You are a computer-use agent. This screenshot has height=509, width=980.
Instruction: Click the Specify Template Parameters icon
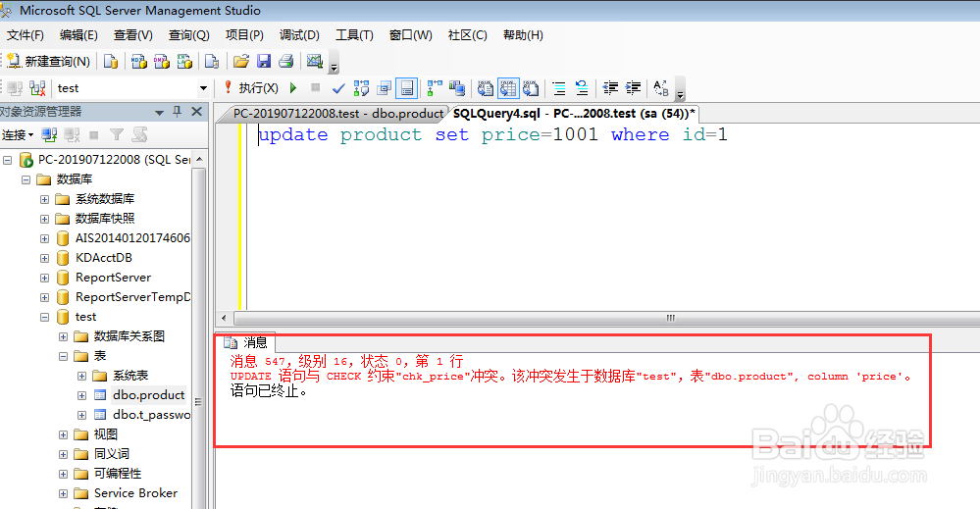tap(661, 88)
